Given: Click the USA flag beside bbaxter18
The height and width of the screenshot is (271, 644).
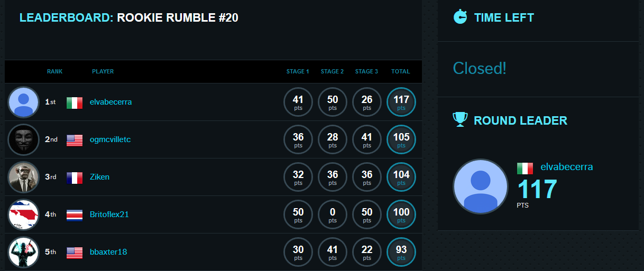Looking at the screenshot, I should tap(75, 253).
